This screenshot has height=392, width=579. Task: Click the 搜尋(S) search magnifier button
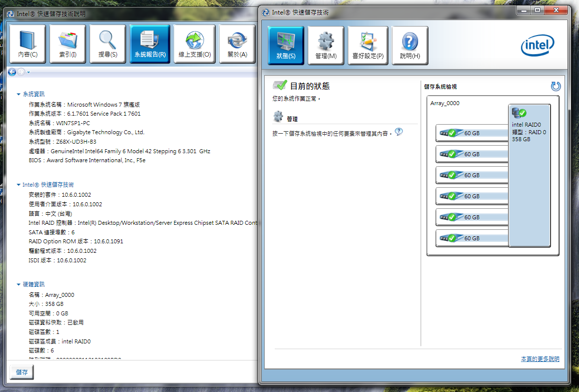pyautogui.click(x=108, y=44)
